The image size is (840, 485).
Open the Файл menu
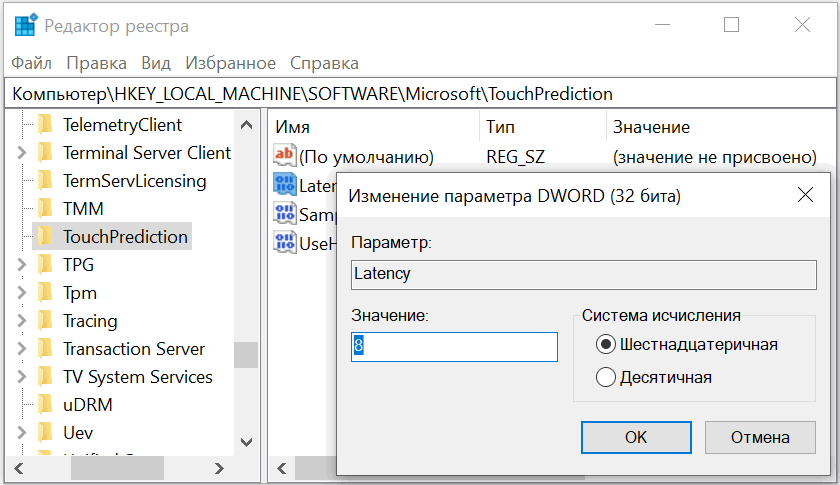pos(32,63)
